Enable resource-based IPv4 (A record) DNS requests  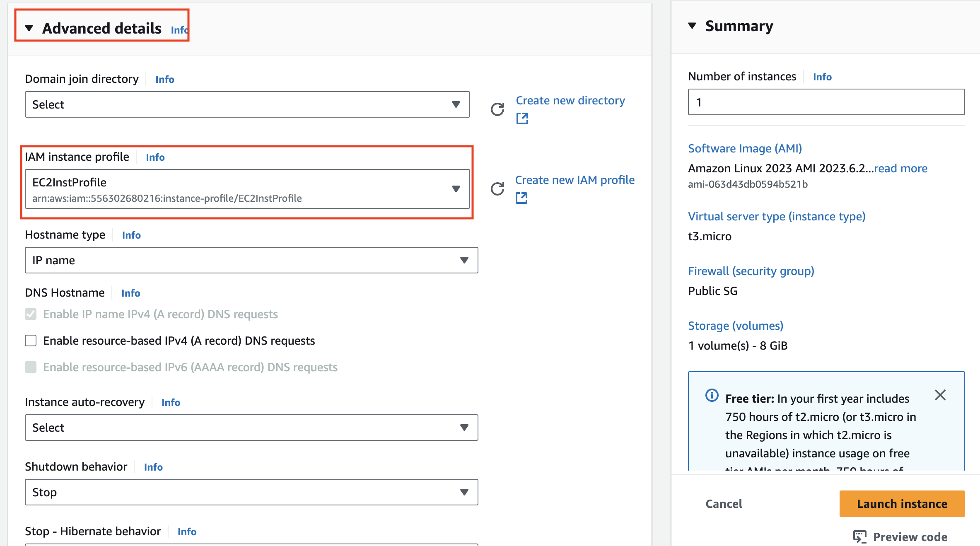(x=31, y=341)
